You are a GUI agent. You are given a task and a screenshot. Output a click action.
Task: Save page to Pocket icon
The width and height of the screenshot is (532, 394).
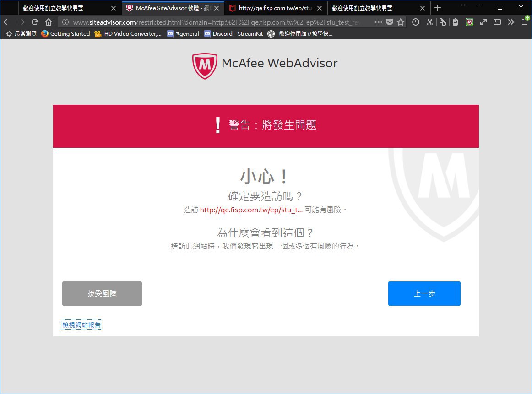[x=389, y=22]
